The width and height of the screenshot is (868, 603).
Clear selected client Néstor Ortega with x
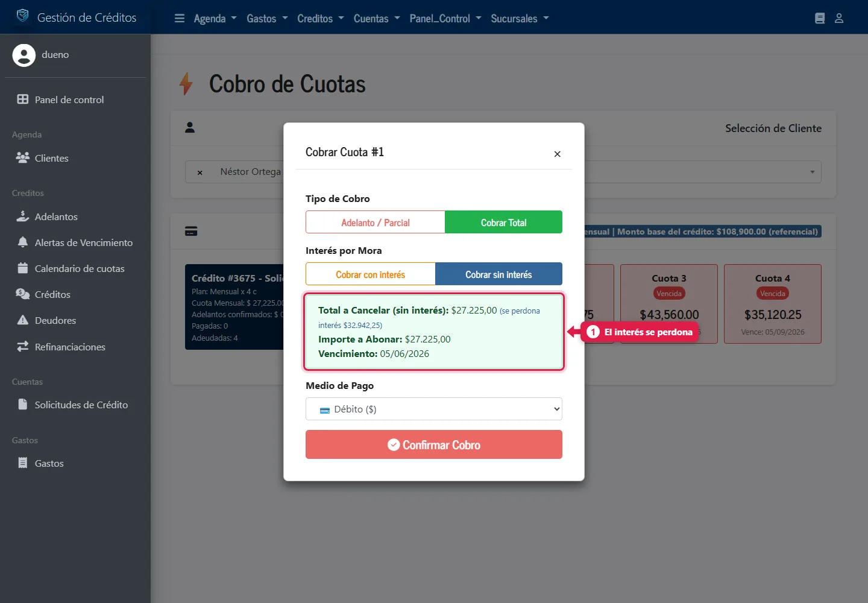click(200, 172)
